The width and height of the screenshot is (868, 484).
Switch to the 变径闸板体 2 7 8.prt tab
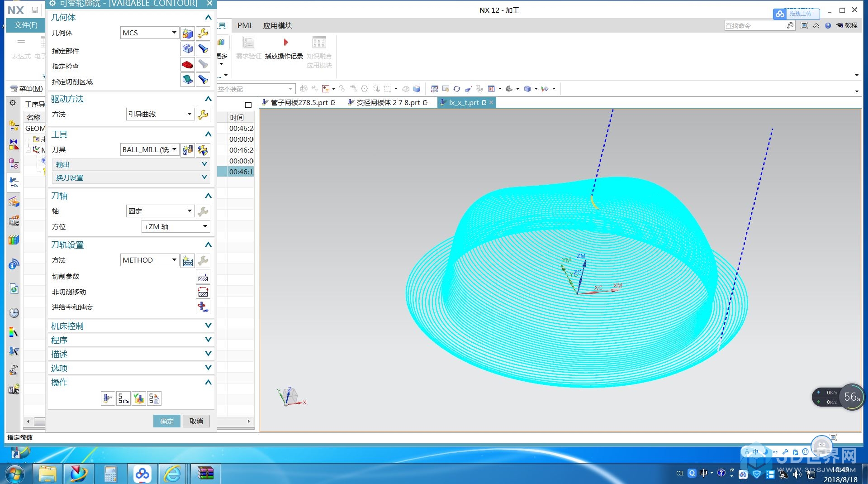pos(388,102)
